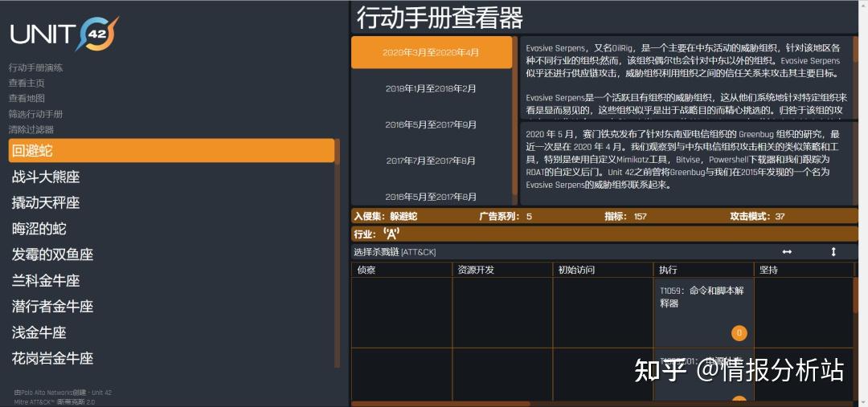Click the 坚持 column header
The width and height of the screenshot is (868, 407).
point(803,270)
